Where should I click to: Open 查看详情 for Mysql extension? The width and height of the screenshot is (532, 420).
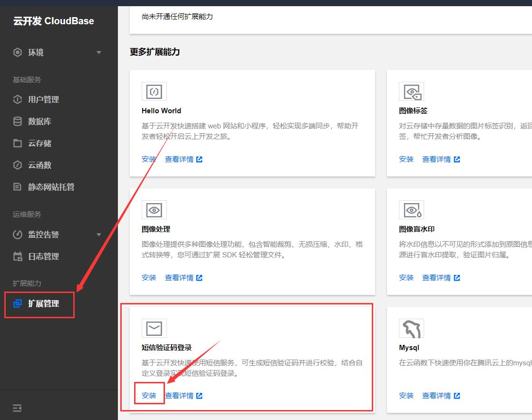click(437, 395)
